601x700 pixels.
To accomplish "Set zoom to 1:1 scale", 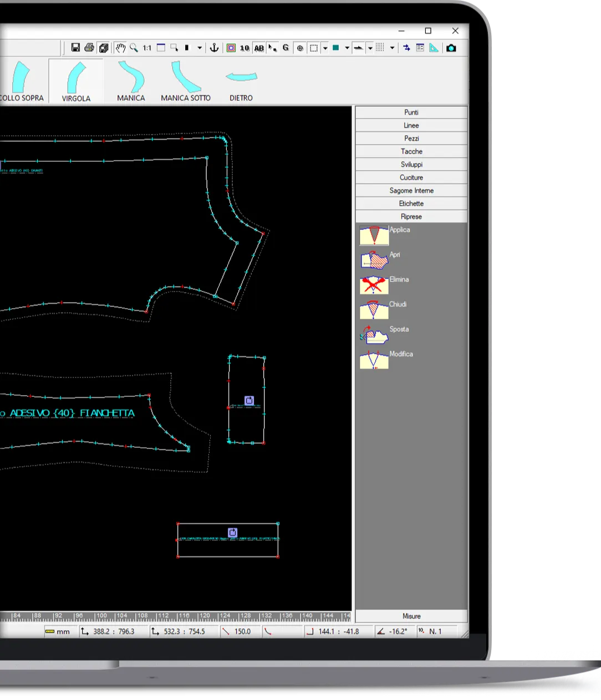I will (x=147, y=48).
